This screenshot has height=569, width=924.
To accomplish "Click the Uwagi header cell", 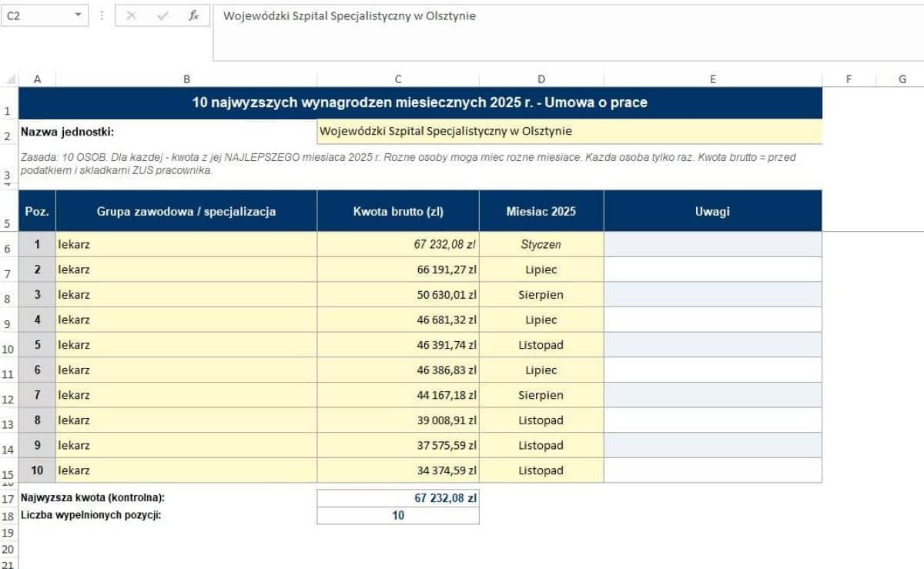I will [713, 211].
